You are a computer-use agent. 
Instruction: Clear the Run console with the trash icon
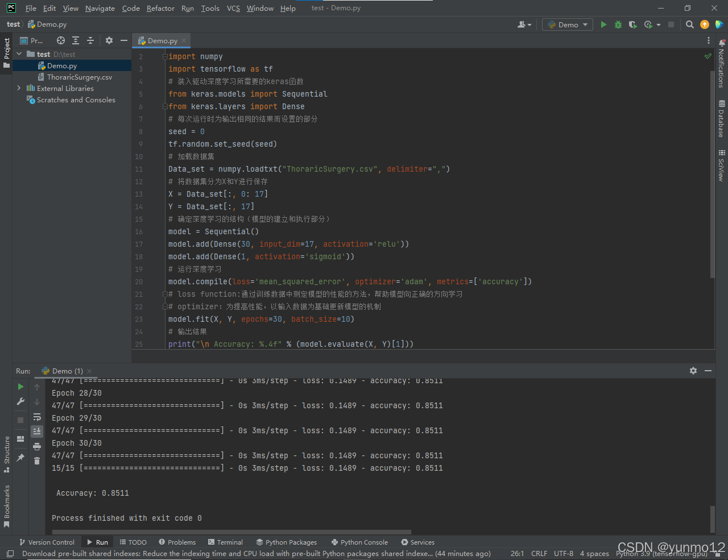(37, 461)
